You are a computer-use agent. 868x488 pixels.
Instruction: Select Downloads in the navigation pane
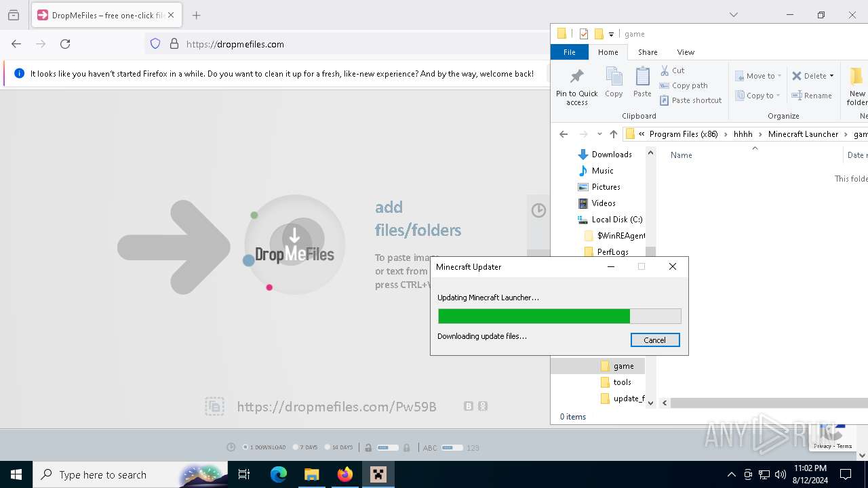coord(611,155)
